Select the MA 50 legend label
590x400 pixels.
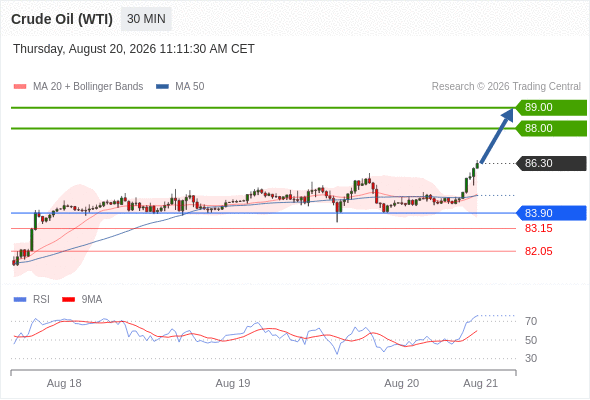[x=190, y=87]
